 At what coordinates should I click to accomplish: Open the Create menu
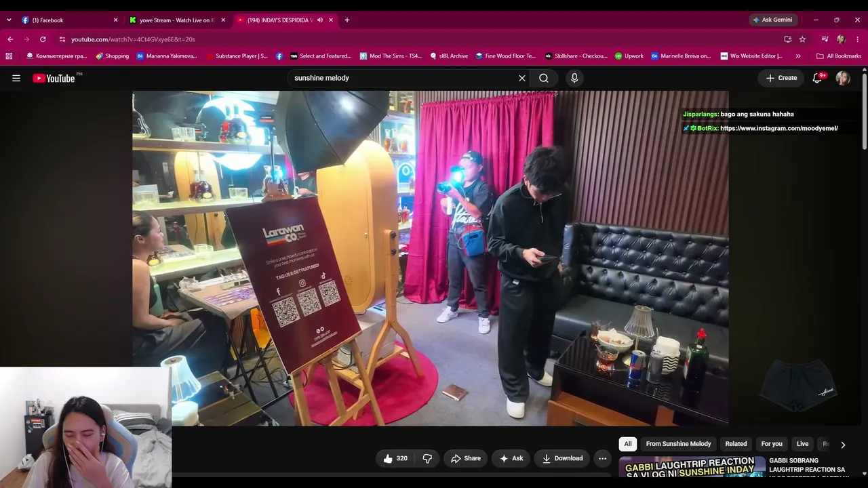(x=781, y=78)
